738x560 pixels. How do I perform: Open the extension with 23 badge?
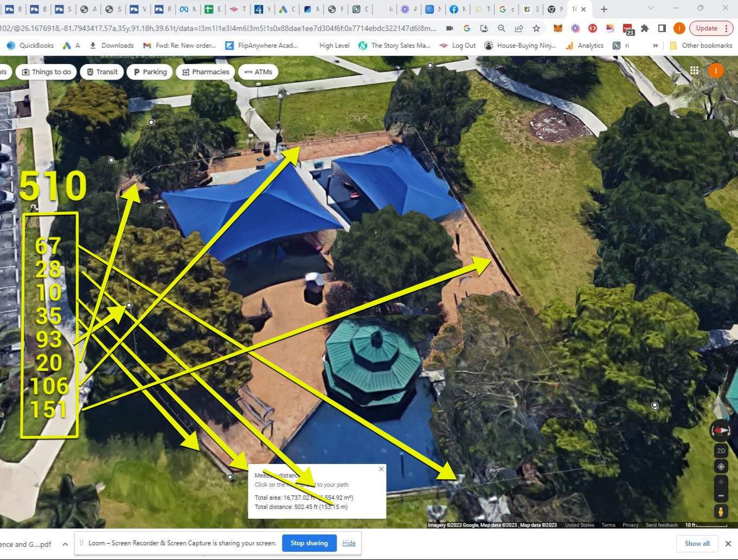click(x=628, y=29)
